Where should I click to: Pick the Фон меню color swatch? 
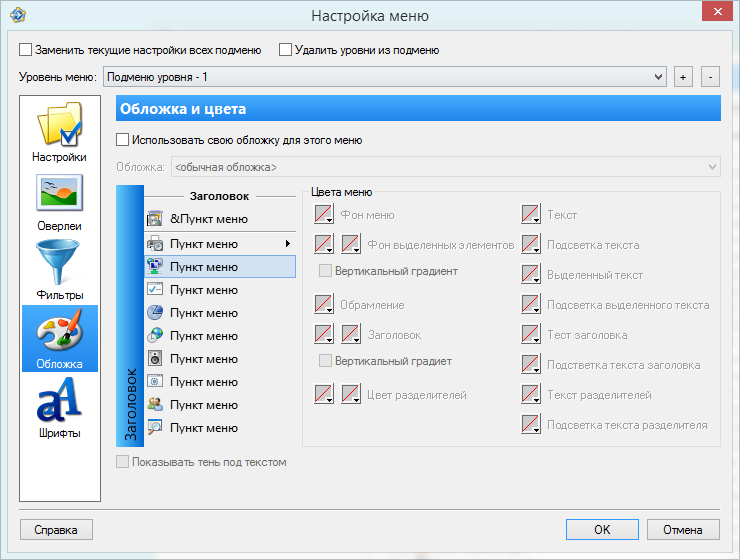click(324, 214)
